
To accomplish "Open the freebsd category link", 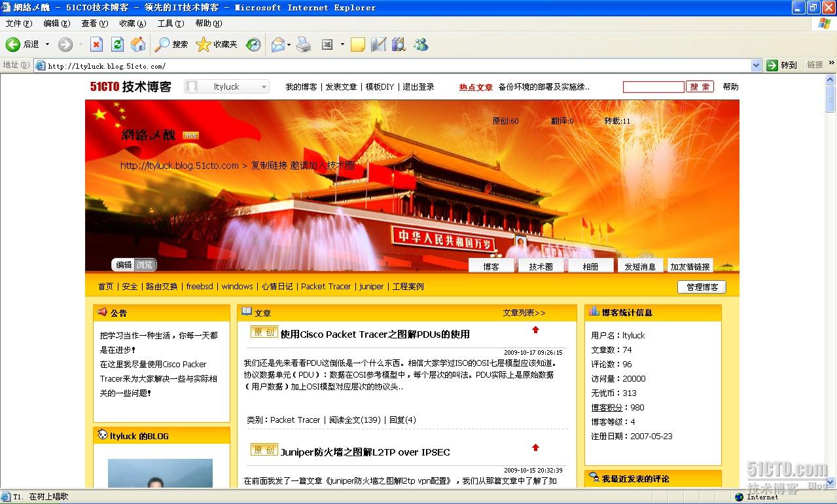I will pyautogui.click(x=200, y=287).
